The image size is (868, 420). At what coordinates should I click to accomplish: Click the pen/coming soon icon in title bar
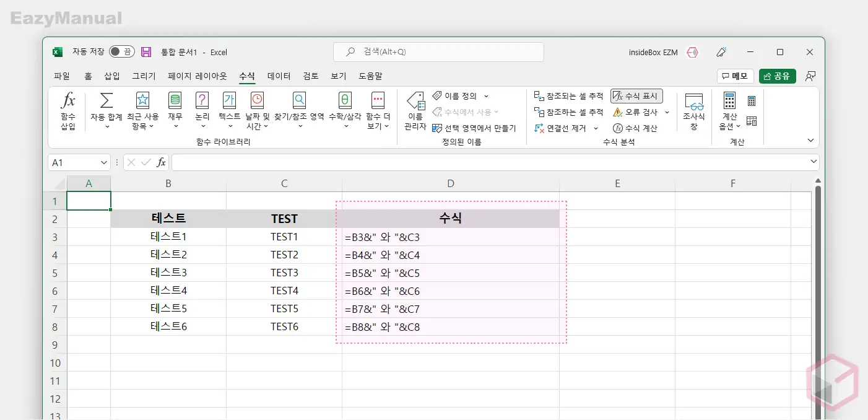pyautogui.click(x=721, y=52)
